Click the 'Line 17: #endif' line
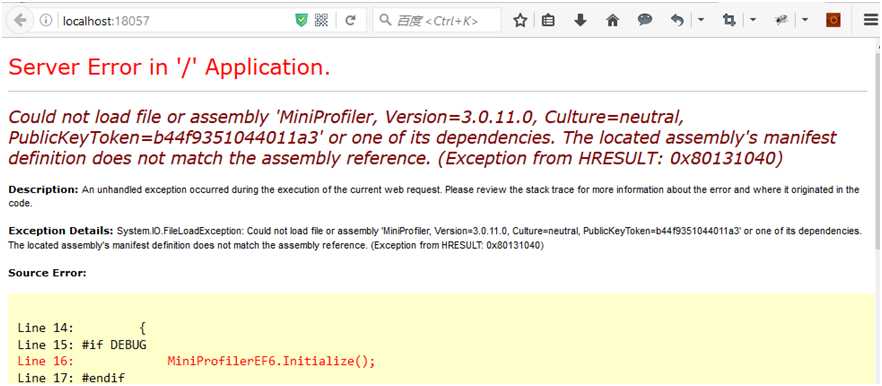The width and height of the screenshot is (882, 386). [x=71, y=378]
